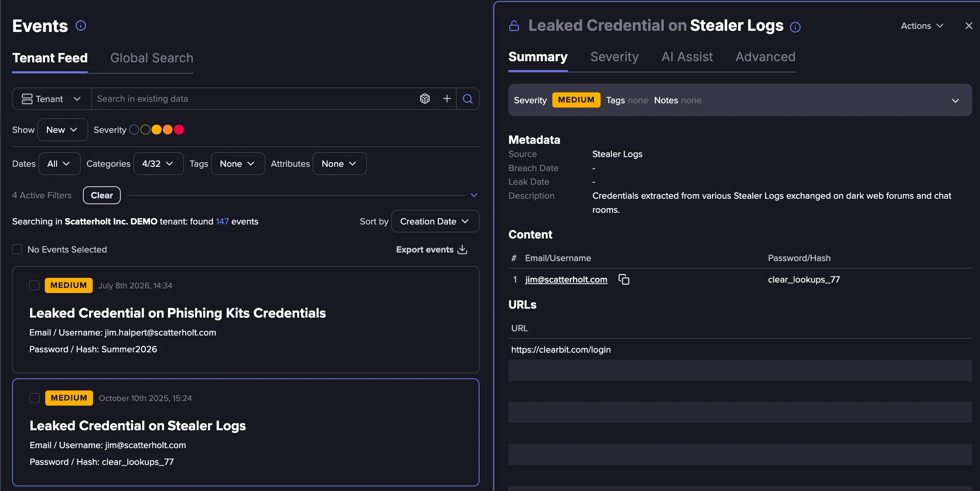This screenshot has height=491, width=980.
Task: Select the Summary tab
Action: (538, 57)
